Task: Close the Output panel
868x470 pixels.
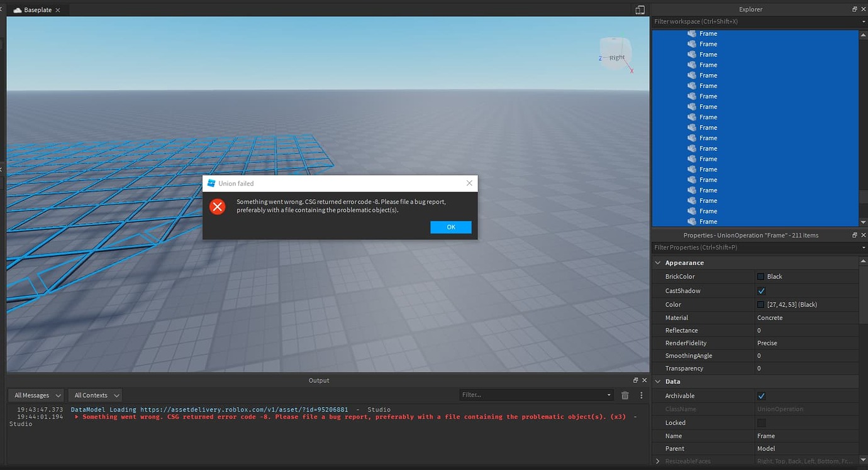Action: (x=644, y=380)
